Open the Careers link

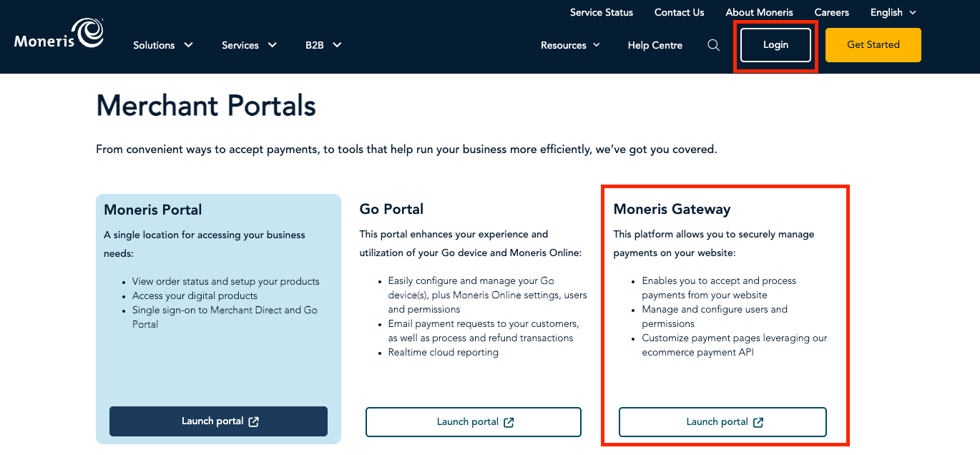pyautogui.click(x=831, y=12)
